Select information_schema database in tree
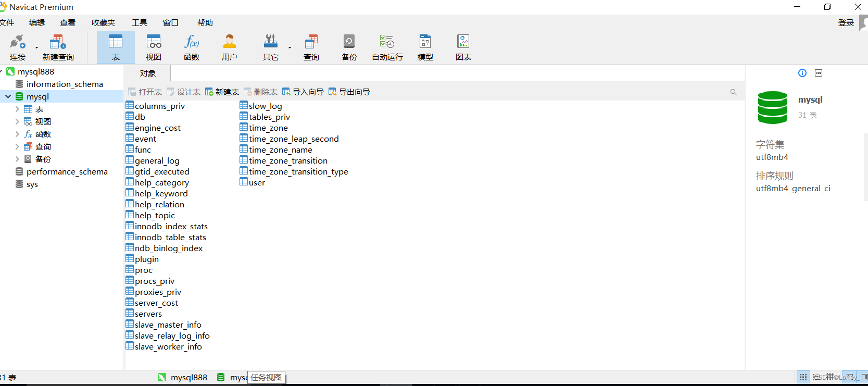 (x=65, y=84)
